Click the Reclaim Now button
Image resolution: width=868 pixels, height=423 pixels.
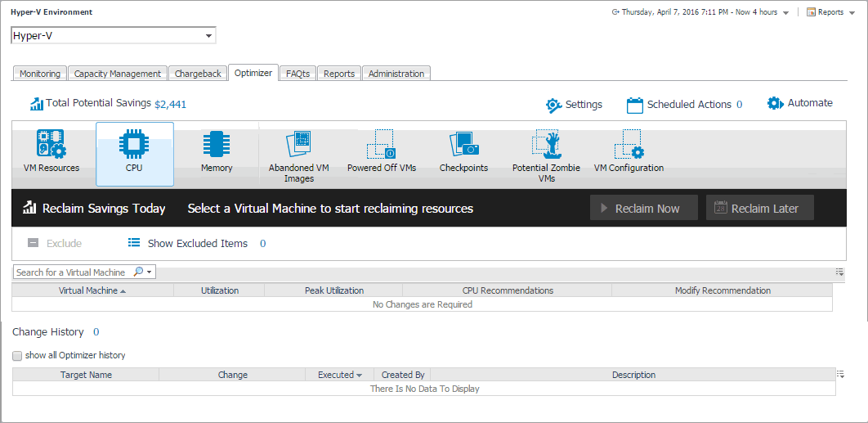[644, 209]
